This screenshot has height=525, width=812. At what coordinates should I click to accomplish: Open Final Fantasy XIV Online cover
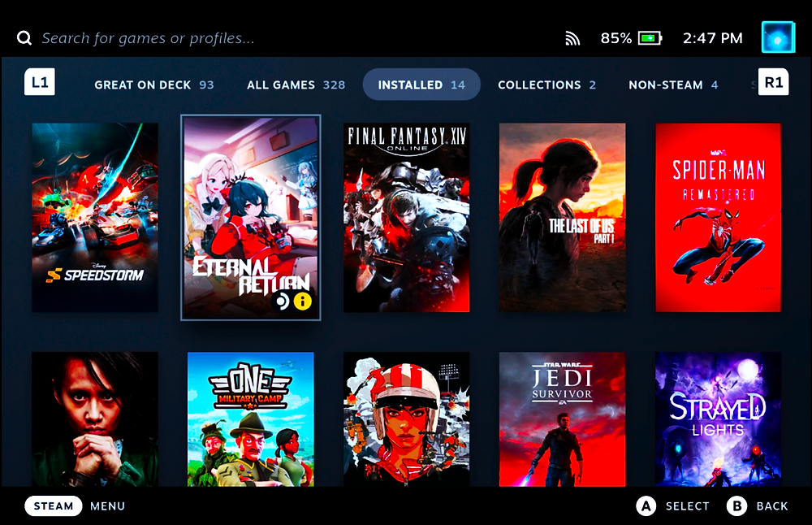tap(407, 218)
